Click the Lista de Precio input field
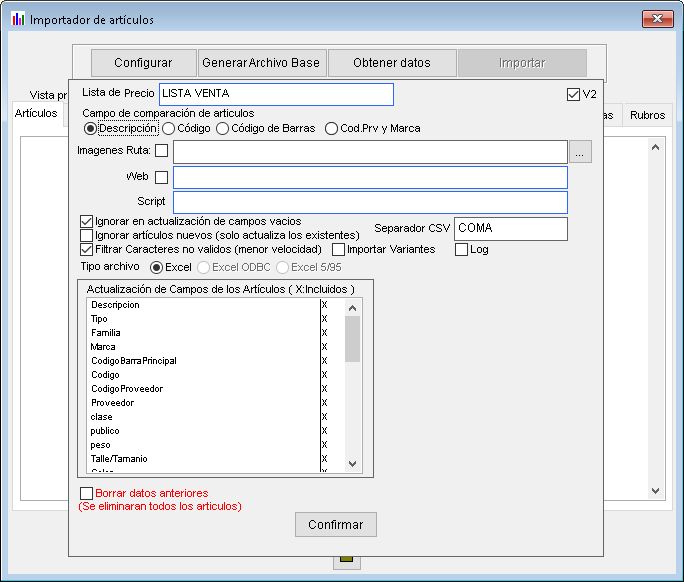 [276, 94]
